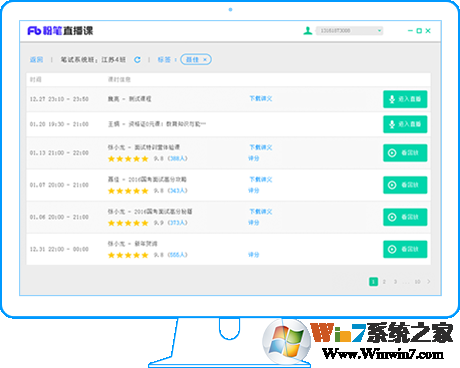This screenshot has height=368, width=460.
Task: Download handout for 12.27 23:10 lesson
Action: click(x=261, y=99)
